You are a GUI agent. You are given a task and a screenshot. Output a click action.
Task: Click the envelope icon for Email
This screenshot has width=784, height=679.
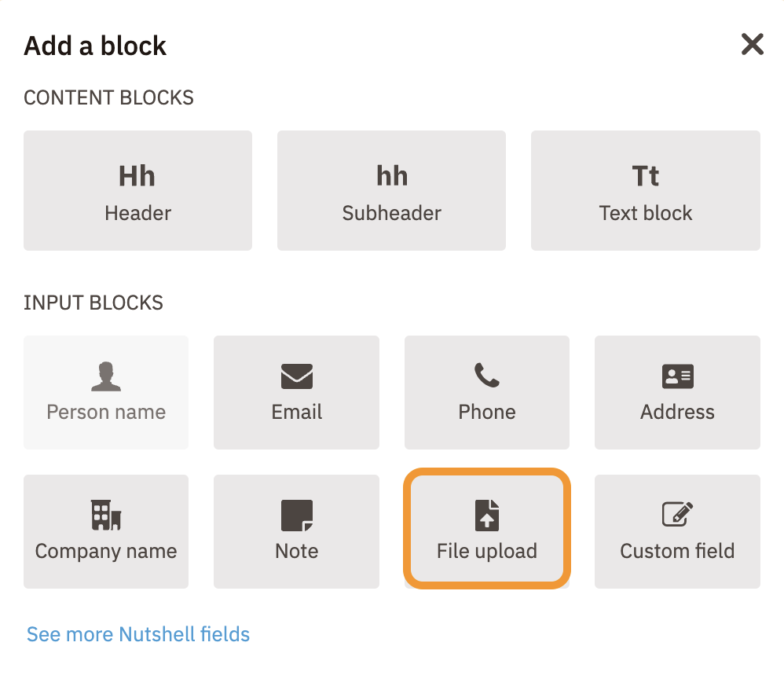coord(296,377)
